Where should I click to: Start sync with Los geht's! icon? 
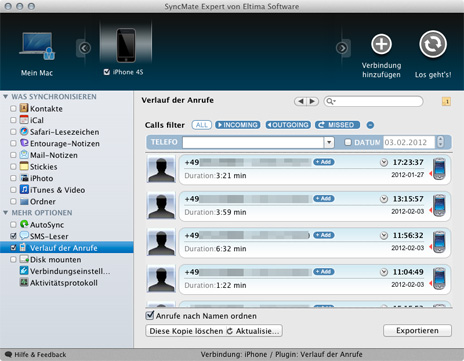point(433,44)
